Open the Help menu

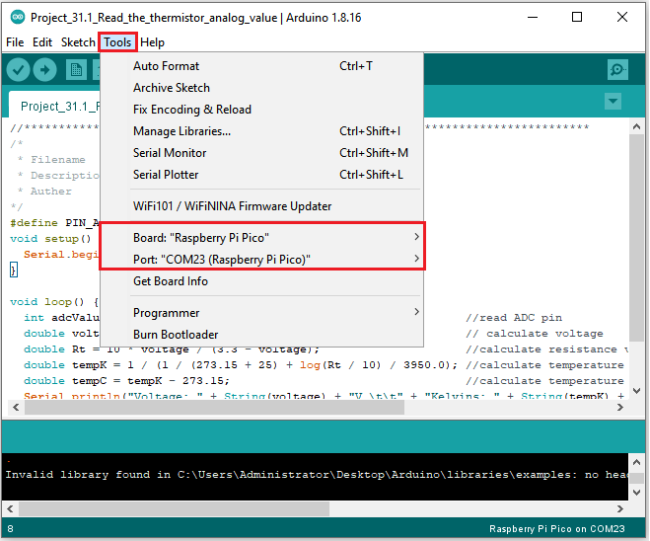click(152, 42)
